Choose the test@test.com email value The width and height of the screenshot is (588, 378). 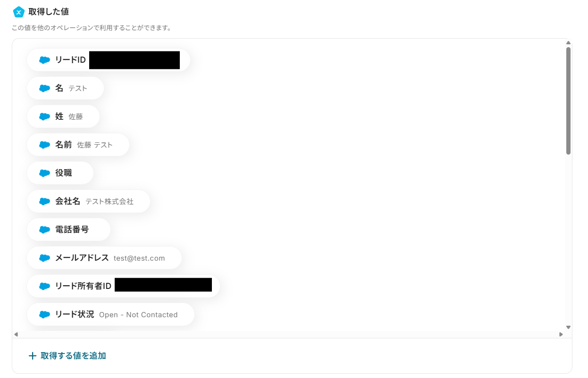[x=139, y=258]
